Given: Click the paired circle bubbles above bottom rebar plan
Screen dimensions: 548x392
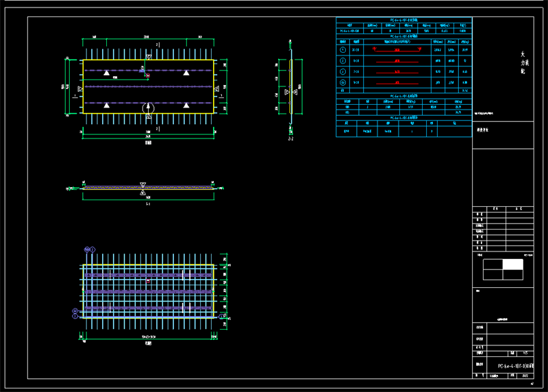Looking at the screenshot, I should (90, 249).
